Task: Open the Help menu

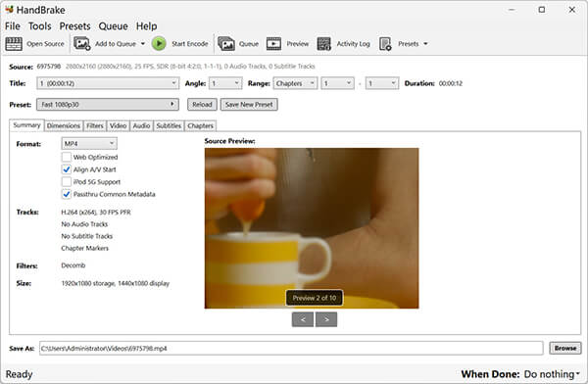Action: [146, 26]
